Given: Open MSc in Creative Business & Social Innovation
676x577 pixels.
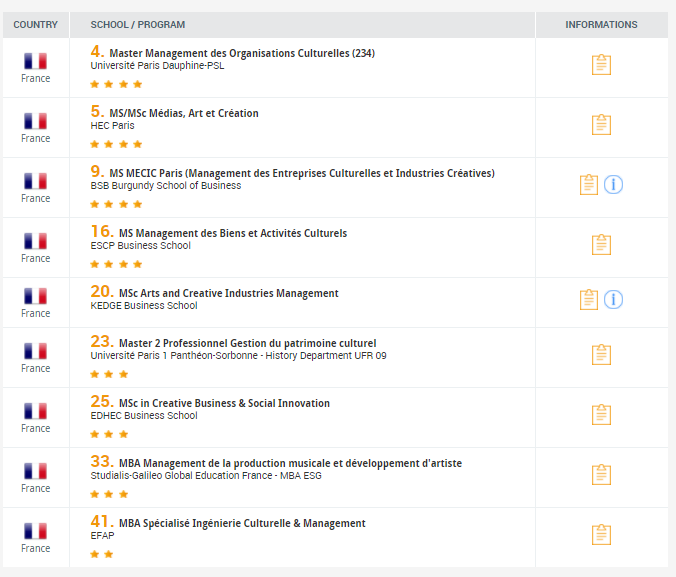Looking at the screenshot, I should [x=224, y=403].
